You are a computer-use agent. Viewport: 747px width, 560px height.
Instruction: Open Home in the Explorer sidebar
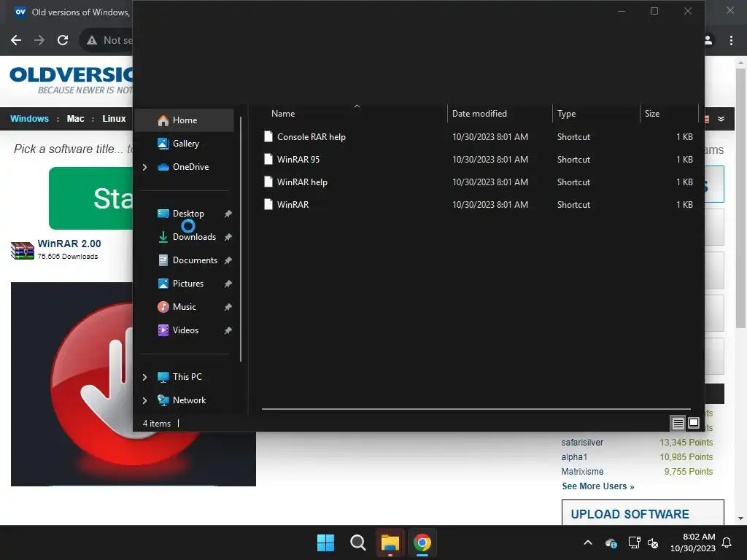tap(185, 120)
